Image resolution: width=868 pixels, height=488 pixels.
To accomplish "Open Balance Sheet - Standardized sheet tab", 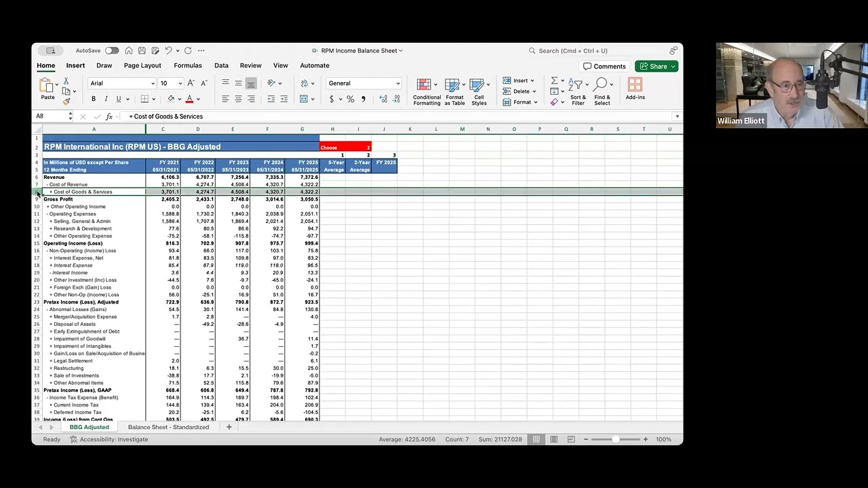I will pyautogui.click(x=168, y=427).
